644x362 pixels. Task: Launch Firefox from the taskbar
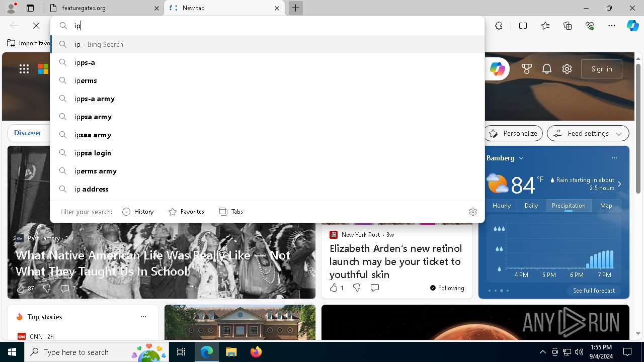pyautogui.click(x=256, y=352)
